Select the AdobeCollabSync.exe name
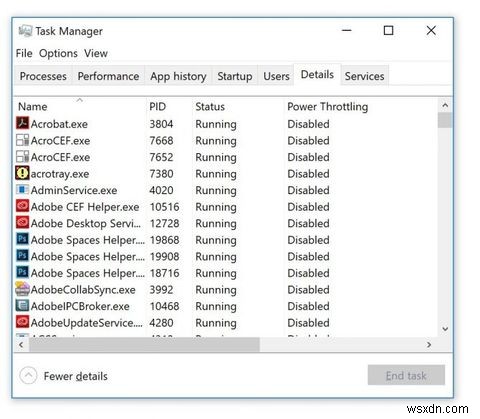Image resolution: width=480 pixels, height=419 pixels. coord(83,290)
